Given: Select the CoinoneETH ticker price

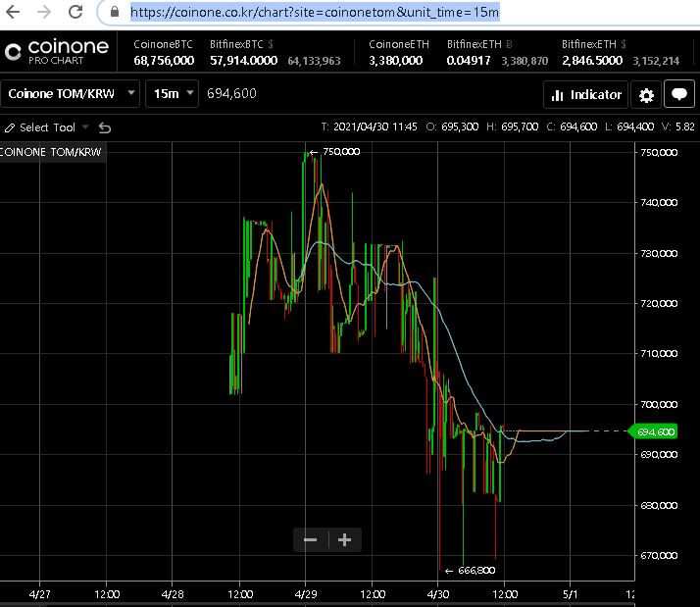Looking at the screenshot, I should coord(399,52).
